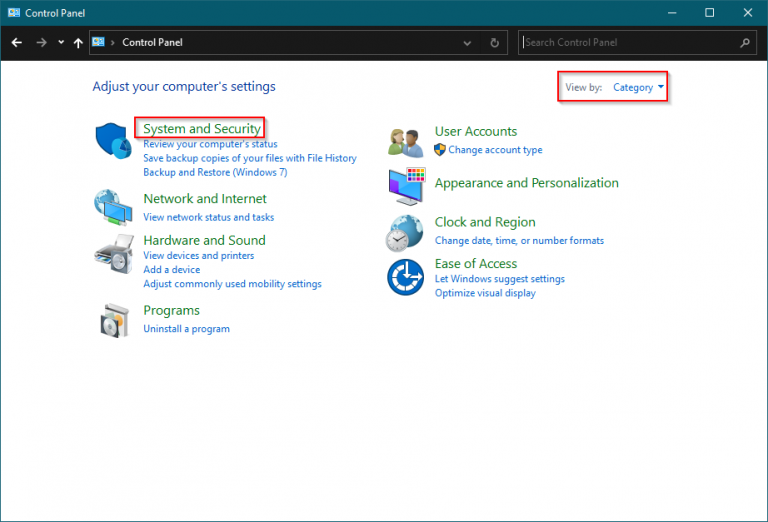Open Review your computer's status
The height and width of the screenshot is (522, 768).
point(210,144)
